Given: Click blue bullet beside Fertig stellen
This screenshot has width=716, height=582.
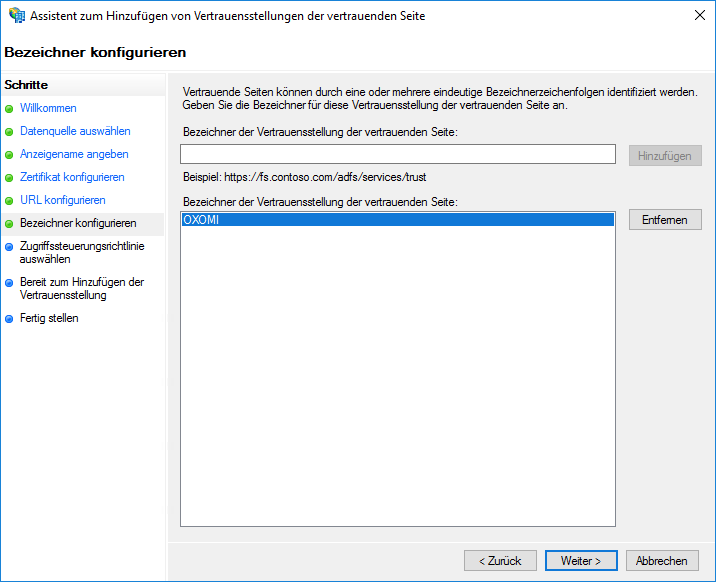Looking at the screenshot, I should (x=10, y=319).
